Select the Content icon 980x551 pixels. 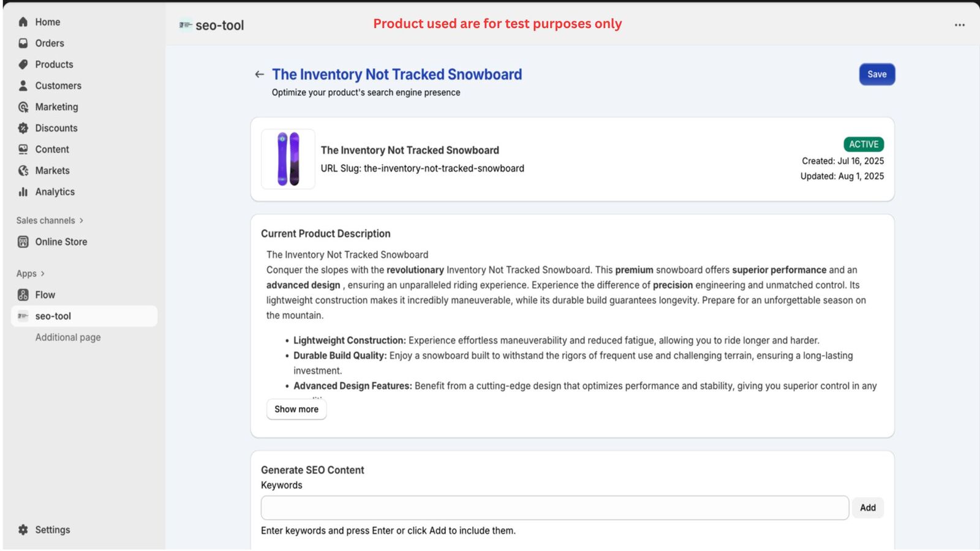tap(23, 149)
